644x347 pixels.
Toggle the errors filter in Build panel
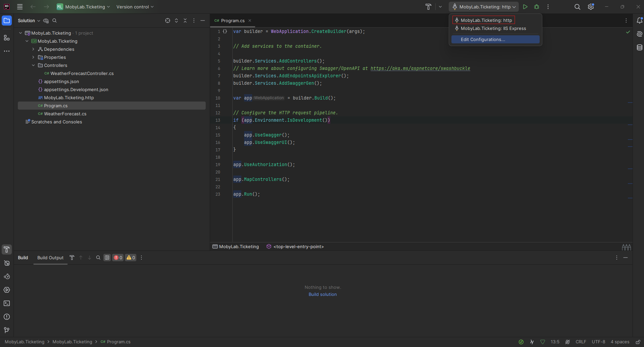(x=118, y=258)
